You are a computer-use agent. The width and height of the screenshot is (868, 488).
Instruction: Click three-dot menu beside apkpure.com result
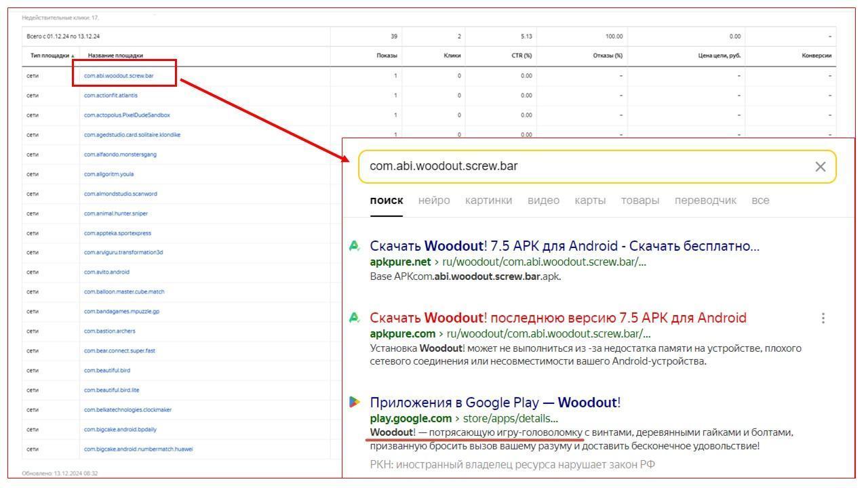click(823, 318)
